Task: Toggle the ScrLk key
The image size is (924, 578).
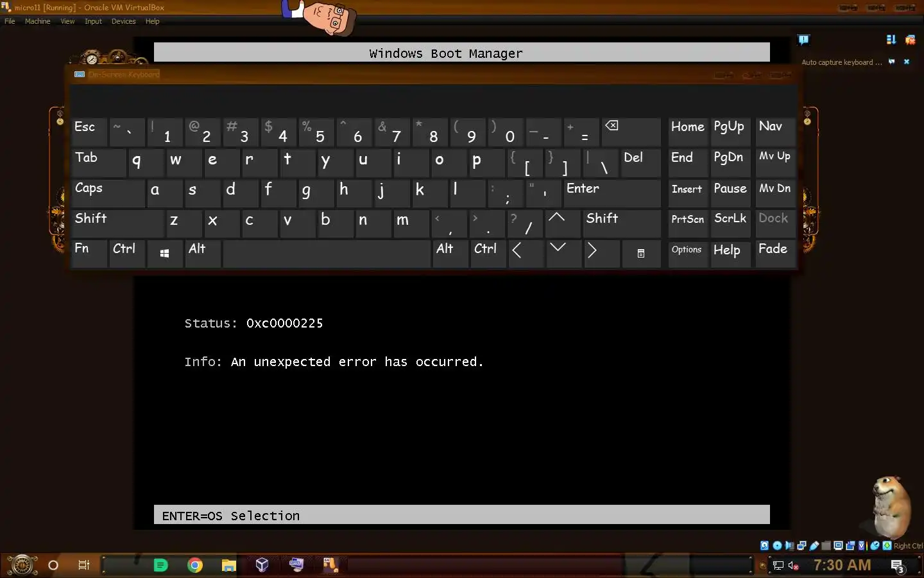Action: click(x=730, y=223)
